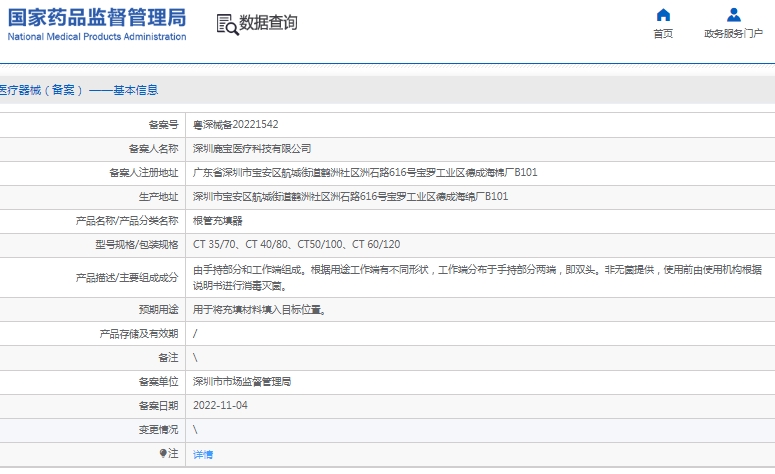Click the 生产地址 row label
Viewport: 775px width, 474px height.
coord(159,197)
